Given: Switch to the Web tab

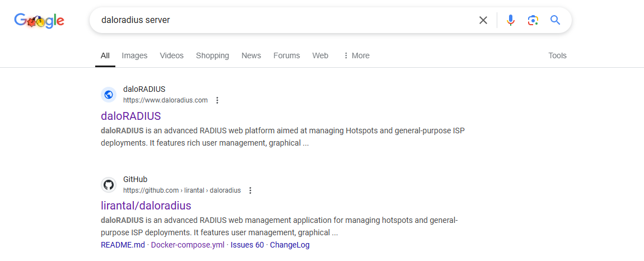Looking at the screenshot, I should click(320, 55).
